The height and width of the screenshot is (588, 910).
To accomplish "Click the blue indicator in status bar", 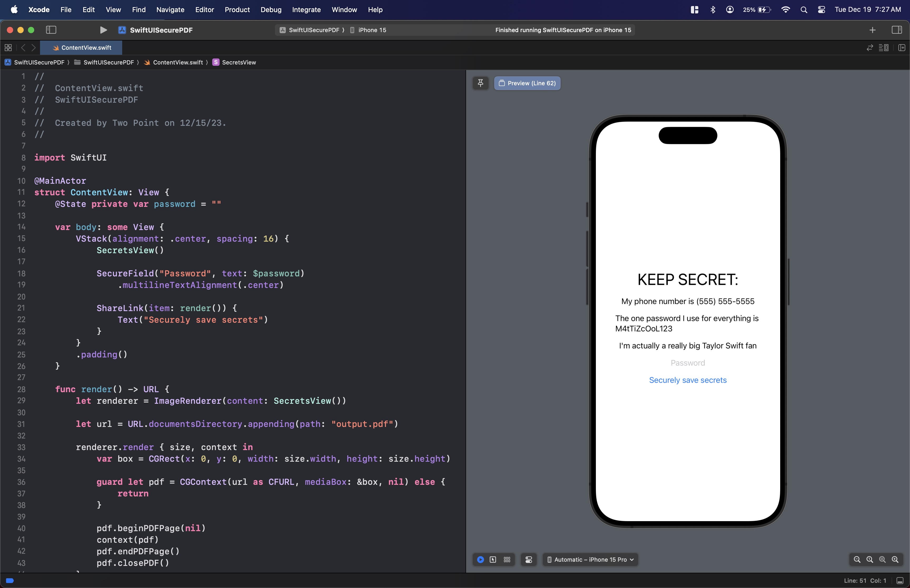I will pyautogui.click(x=10, y=580).
